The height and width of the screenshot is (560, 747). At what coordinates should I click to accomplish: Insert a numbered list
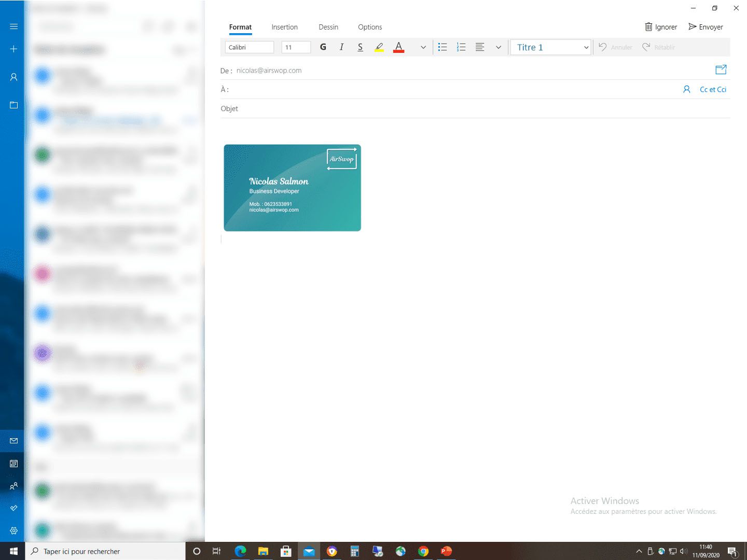coord(461,47)
